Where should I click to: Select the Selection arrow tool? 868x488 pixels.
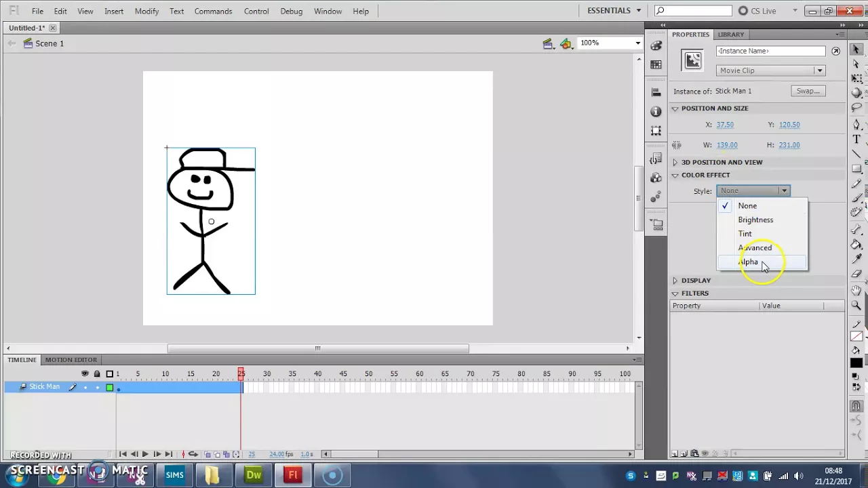tap(856, 49)
